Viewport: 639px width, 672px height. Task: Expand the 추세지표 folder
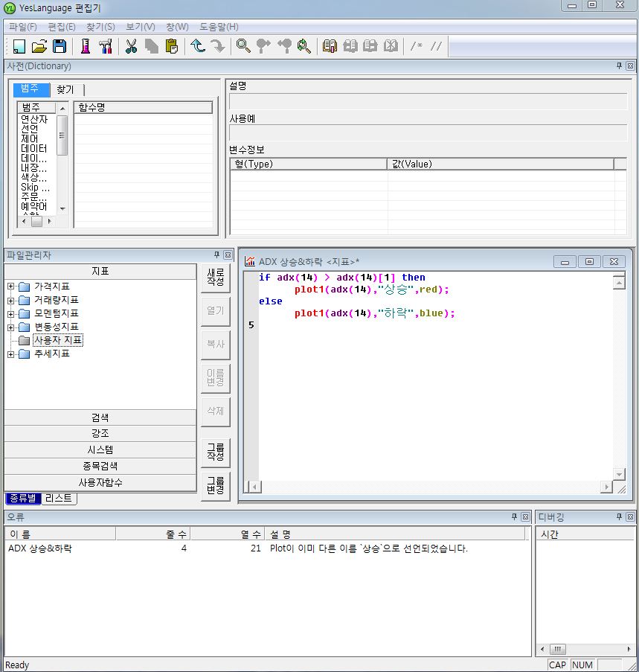tap(11, 354)
